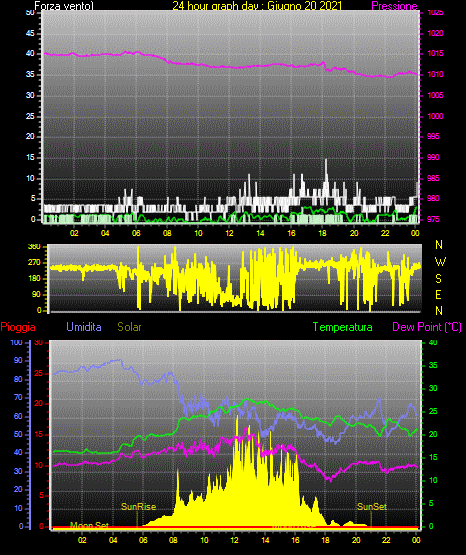
Task: Click the Forza vento label
Action: click(64, 6)
